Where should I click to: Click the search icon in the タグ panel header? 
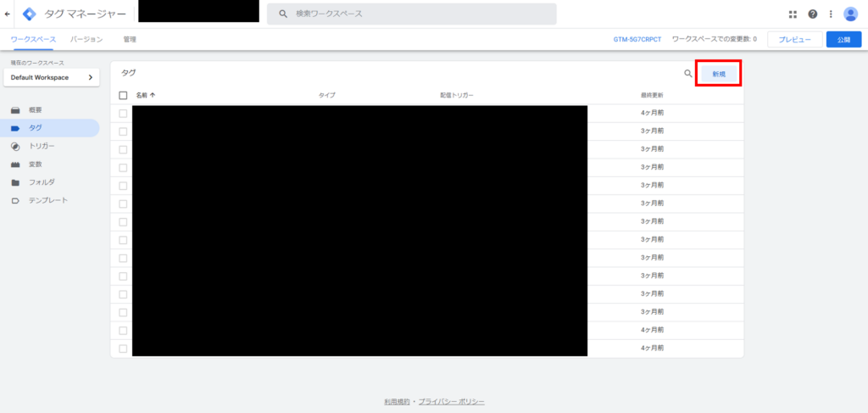point(688,73)
